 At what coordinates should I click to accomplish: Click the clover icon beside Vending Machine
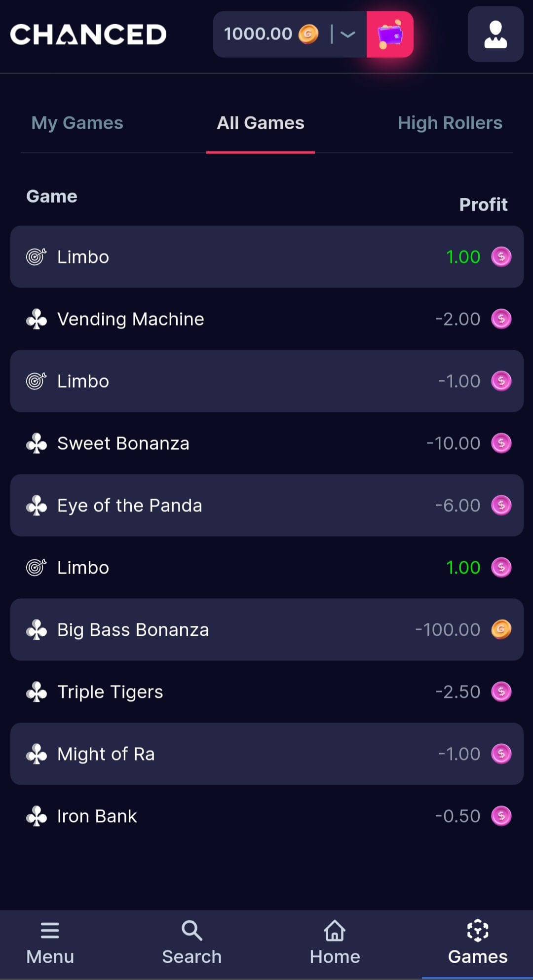point(37,319)
